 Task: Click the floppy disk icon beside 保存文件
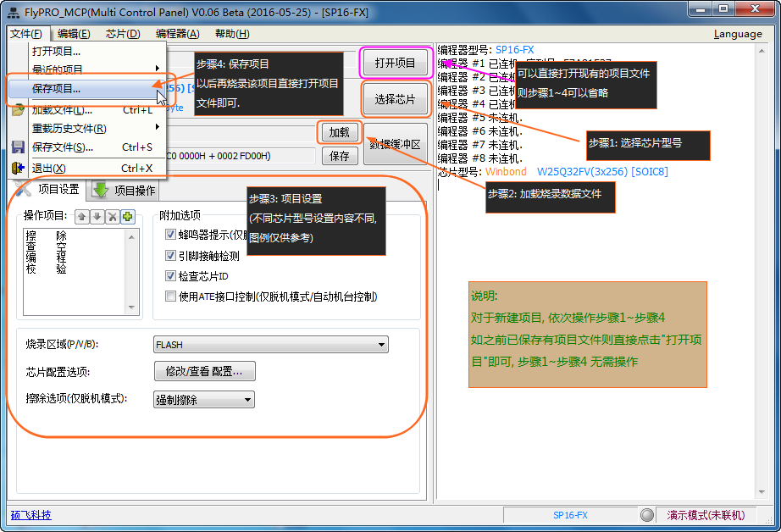[18, 147]
